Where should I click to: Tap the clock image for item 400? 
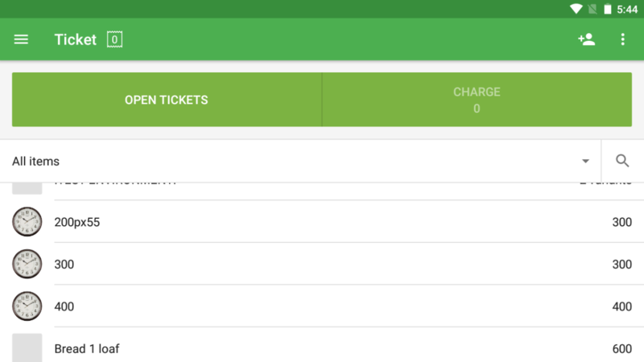27,306
